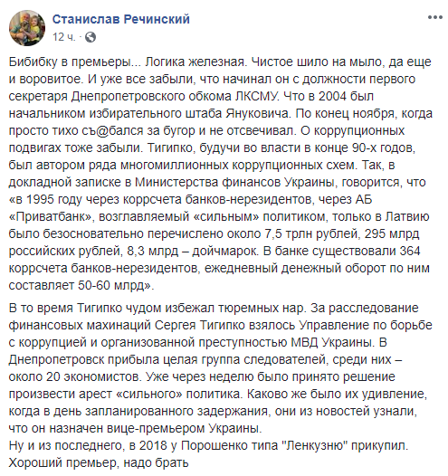448x476 pixels.
Task: Click the quoted word "Ленкузню"
Action: (313, 446)
